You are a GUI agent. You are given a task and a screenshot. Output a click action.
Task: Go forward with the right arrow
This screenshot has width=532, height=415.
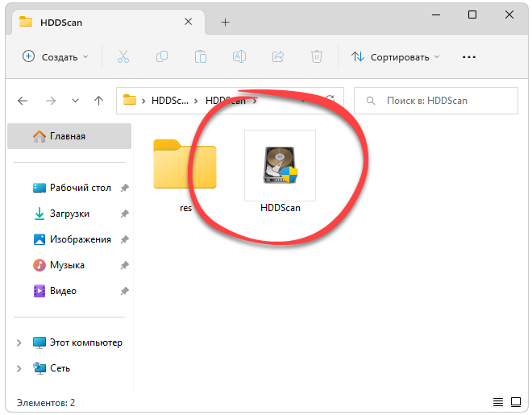tap(51, 101)
